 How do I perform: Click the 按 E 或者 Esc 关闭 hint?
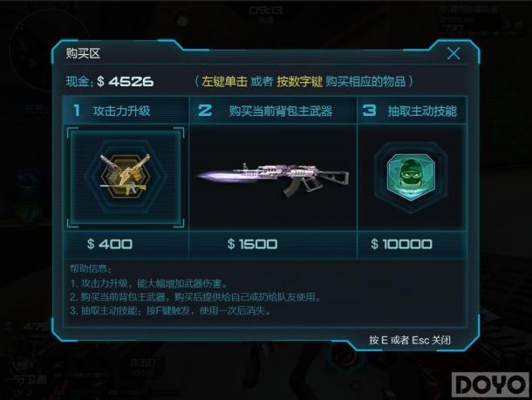410,340
